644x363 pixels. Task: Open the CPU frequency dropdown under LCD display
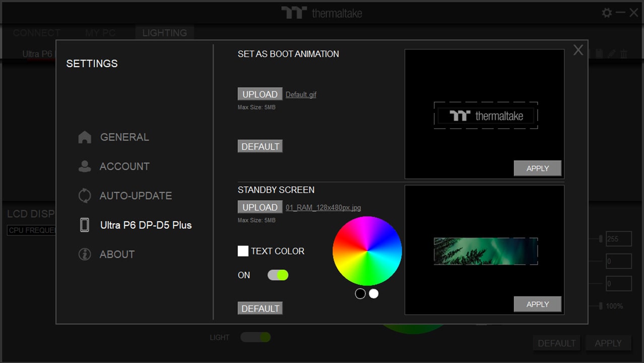[x=32, y=230]
